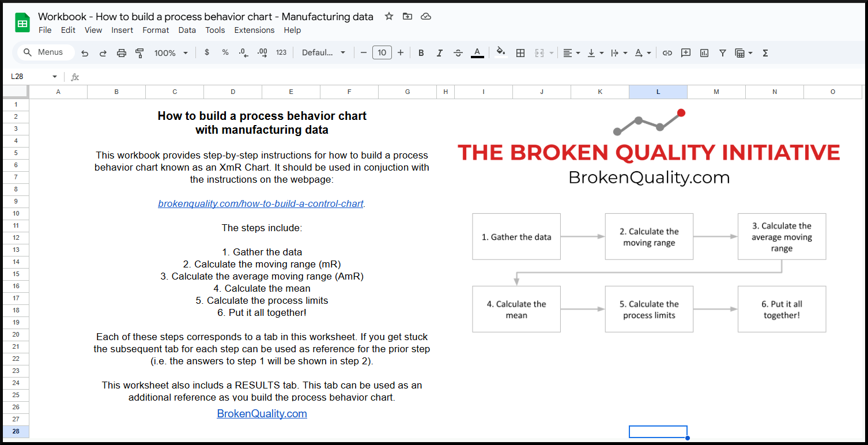Move workbook to a folder
Screen dimensions: 868x445
click(x=407, y=16)
